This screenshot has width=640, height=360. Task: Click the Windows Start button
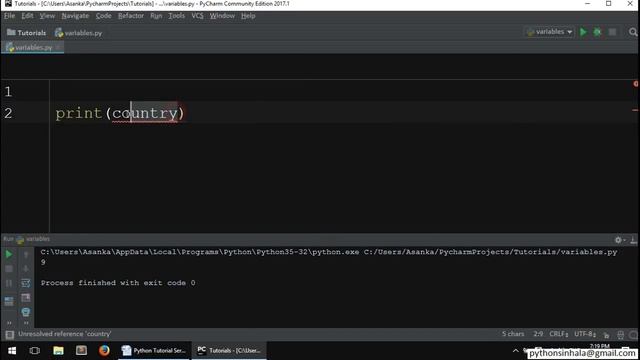[x=12, y=351]
